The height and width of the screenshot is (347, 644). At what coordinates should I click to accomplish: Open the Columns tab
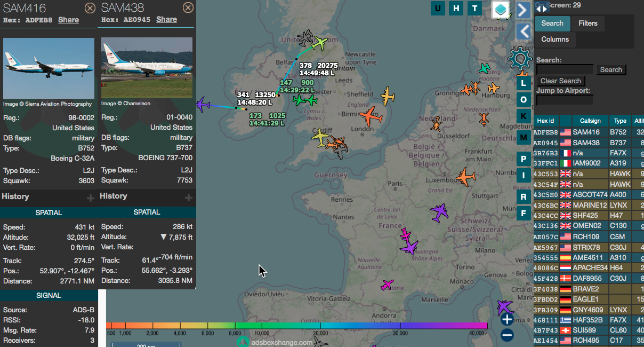555,39
